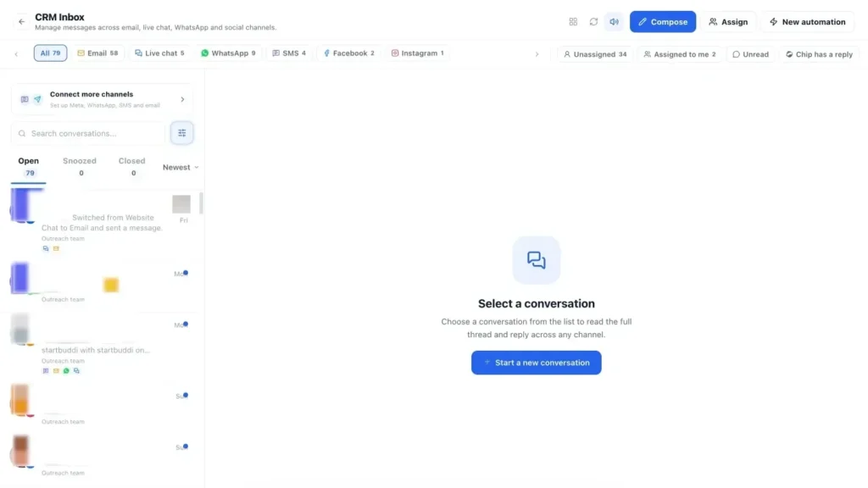Switch to the Open tab
The width and height of the screenshot is (868, 488).
pos(29,167)
